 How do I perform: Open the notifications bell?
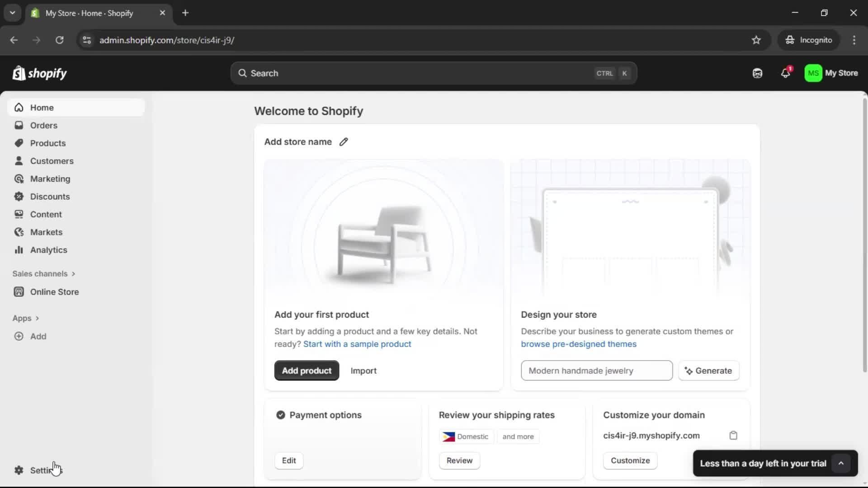786,73
